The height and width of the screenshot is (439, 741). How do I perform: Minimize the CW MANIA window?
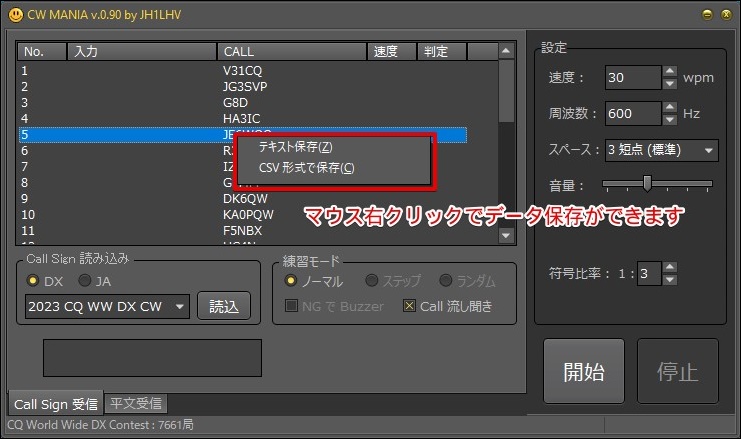[707, 15]
